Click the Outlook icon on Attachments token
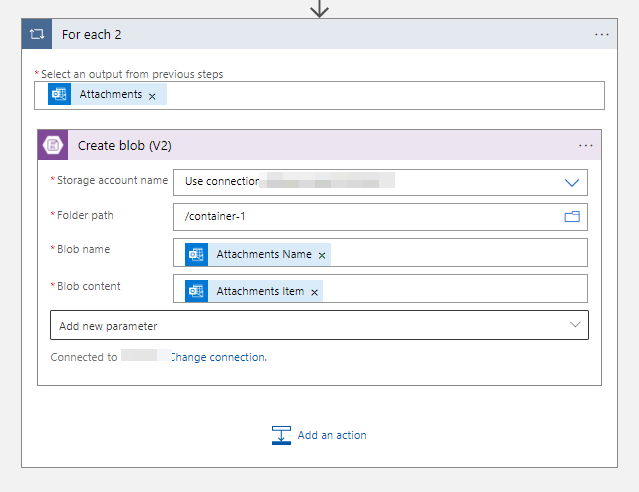The height and width of the screenshot is (492, 639). coord(59,95)
